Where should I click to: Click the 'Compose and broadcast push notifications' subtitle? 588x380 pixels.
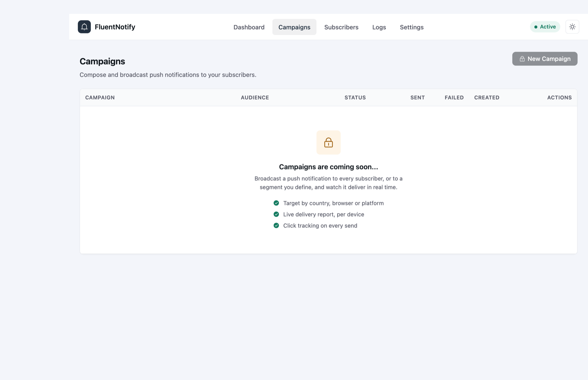[168, 75]
